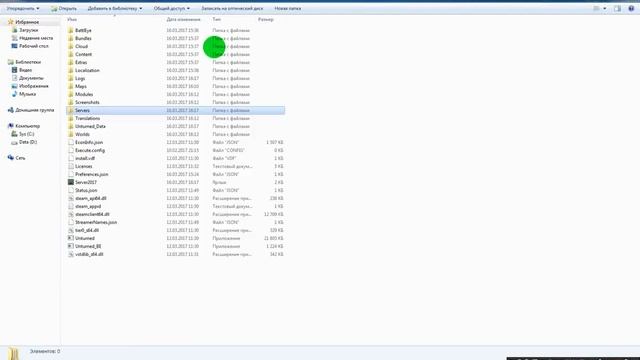Image resolution: width=640 pixels, height=360 pixels.
Task: Select Библиотеки in the navigation pane
Action: pos(28,62)
